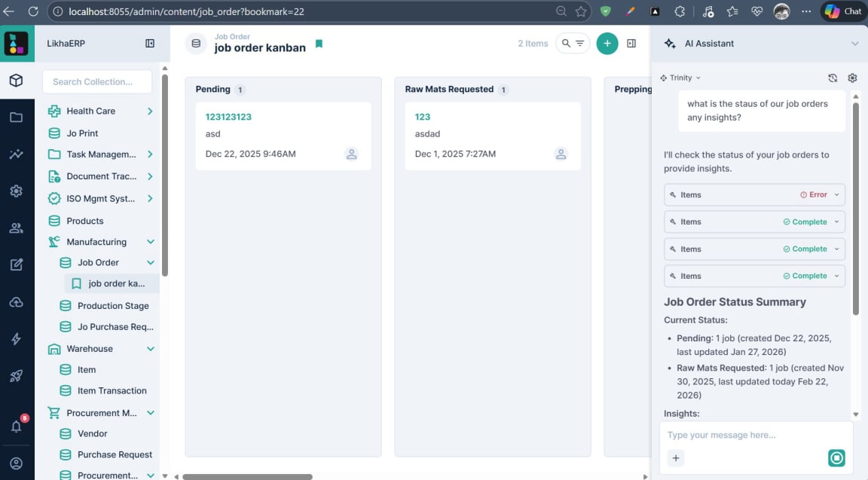Collapse the AI Assistant panel chevron
The height and width of the screenshot is (480, 868).
point(852,43)
